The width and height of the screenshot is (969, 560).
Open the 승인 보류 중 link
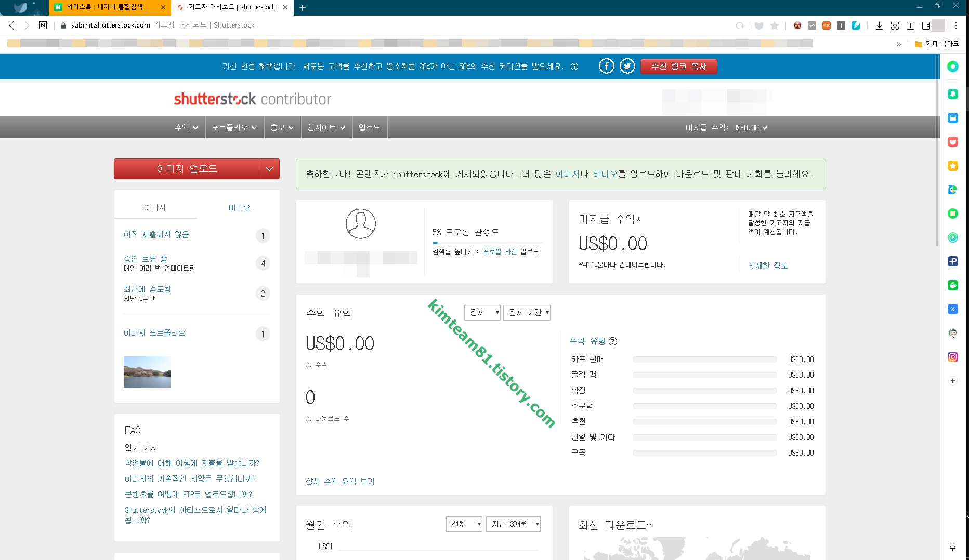tap(146, 259)
